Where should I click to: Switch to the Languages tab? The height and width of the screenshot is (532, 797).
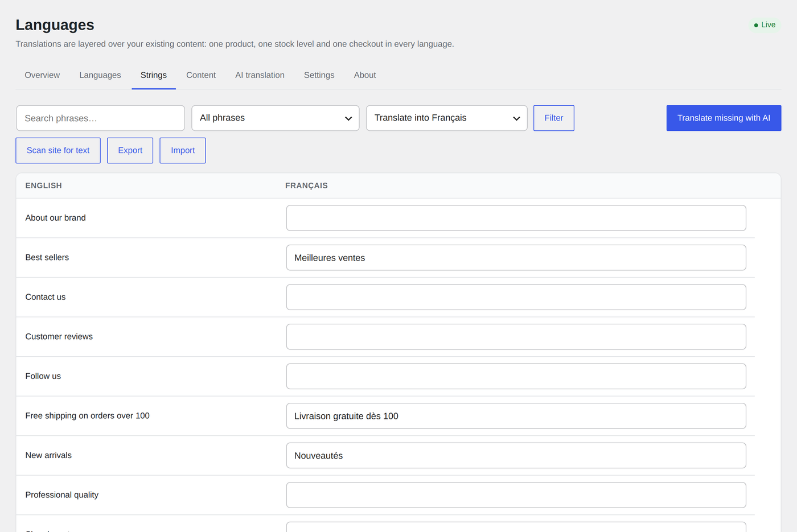tap(100, 75)
